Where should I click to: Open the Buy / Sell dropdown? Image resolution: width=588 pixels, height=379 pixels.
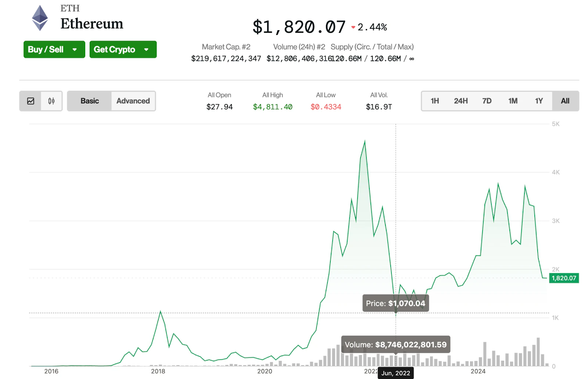point(75,49)
